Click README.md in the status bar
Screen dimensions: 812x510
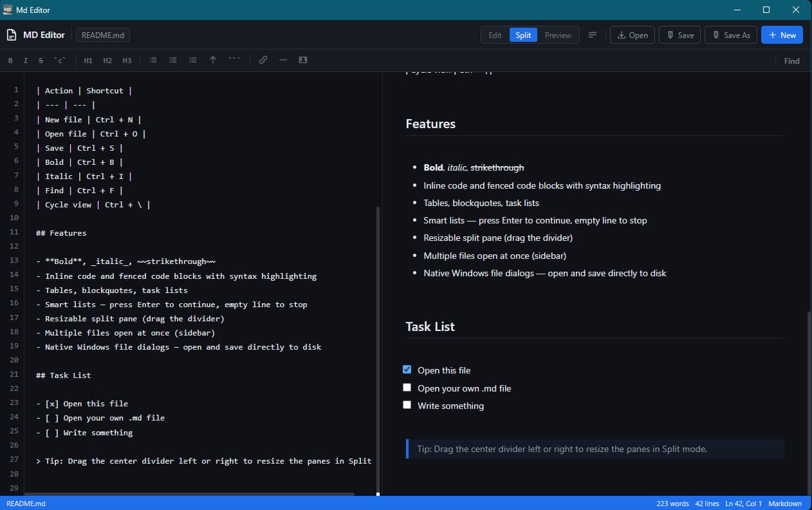coord(26,504)
